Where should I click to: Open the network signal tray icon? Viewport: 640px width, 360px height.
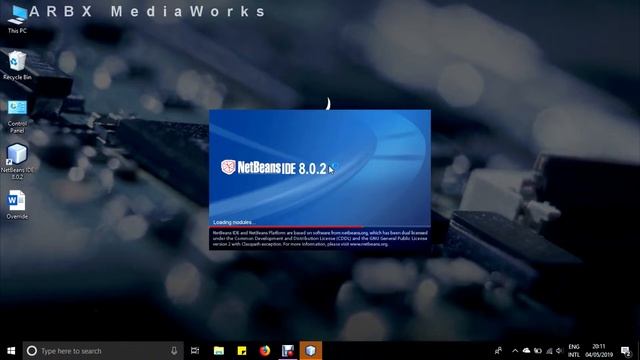[549, 351]
